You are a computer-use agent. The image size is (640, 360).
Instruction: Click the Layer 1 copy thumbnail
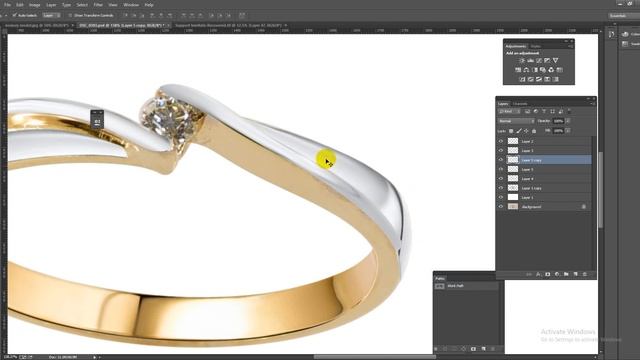(x=513, y=188)
